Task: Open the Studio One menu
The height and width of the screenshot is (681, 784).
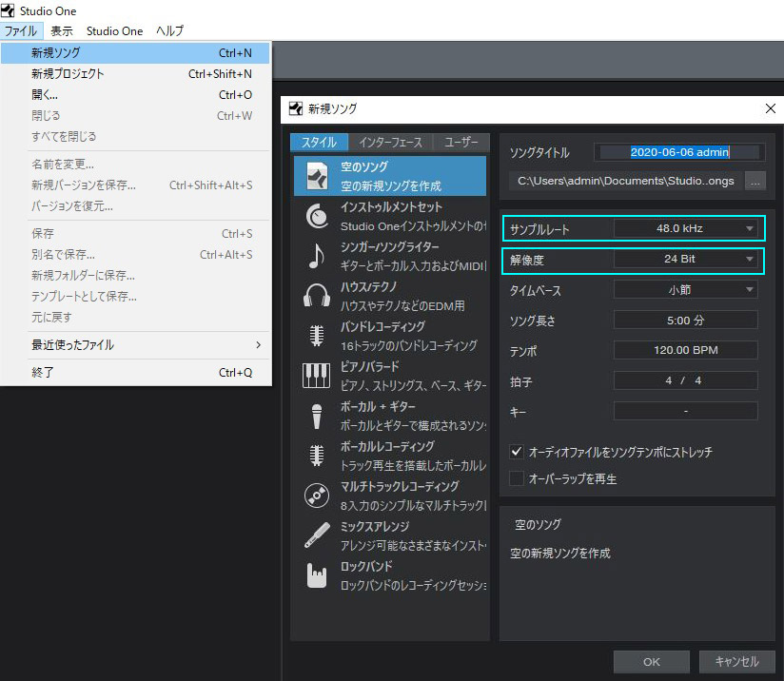Action: pos(114,31)
